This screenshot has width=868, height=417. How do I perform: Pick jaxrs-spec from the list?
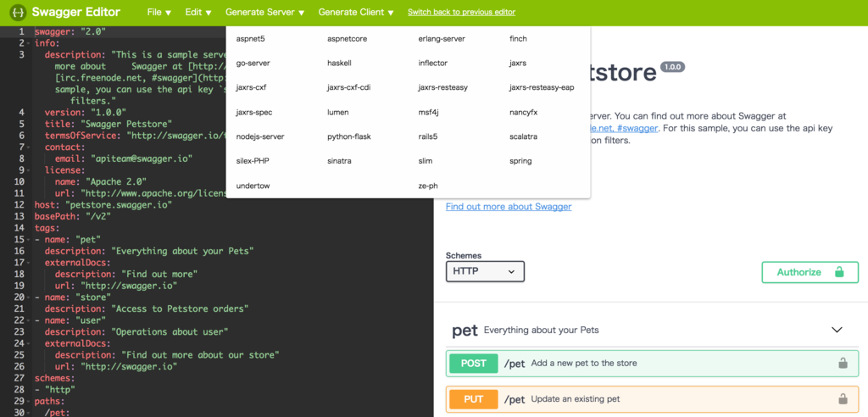click(x=254, y=112)
